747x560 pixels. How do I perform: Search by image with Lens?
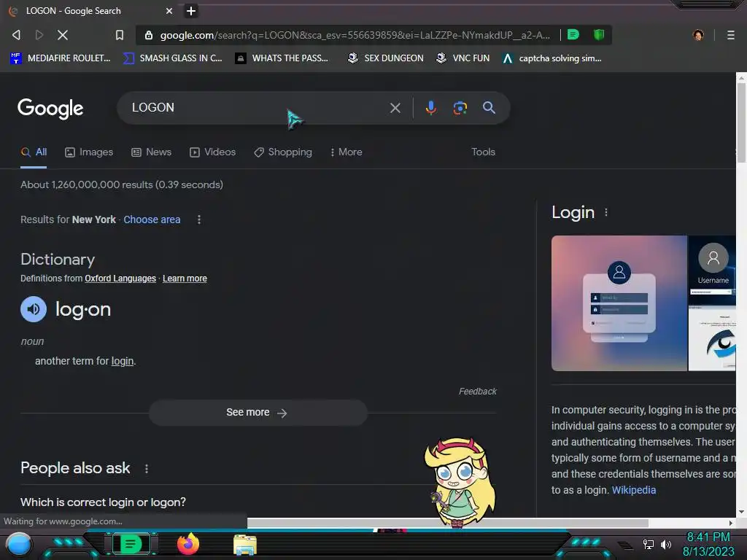pos(460,108)
